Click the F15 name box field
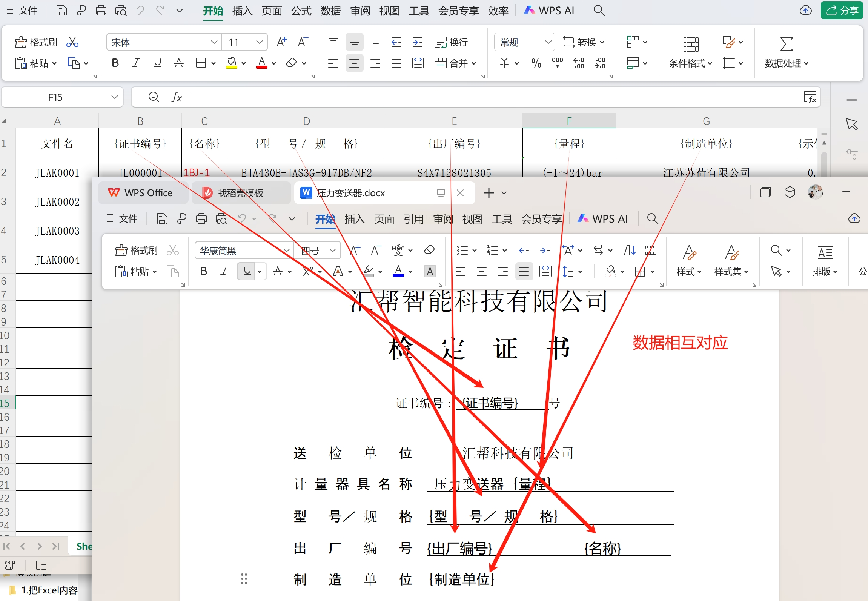This screenshot has height=601, width=868. [55, 97]
